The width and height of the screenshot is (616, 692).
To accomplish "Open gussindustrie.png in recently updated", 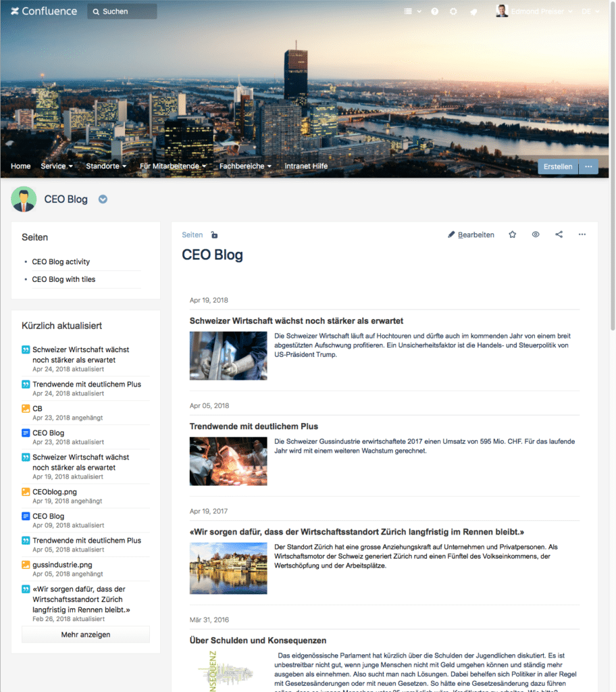I will point(62,564).
